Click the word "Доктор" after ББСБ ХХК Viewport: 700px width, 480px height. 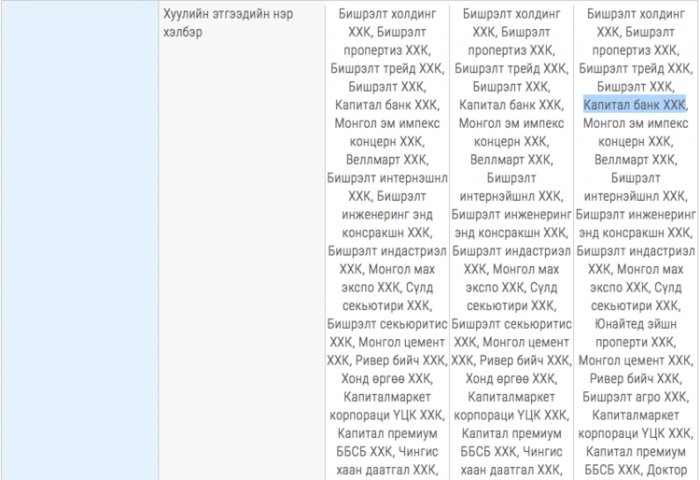pyautogui.click(x=667, y=470)
